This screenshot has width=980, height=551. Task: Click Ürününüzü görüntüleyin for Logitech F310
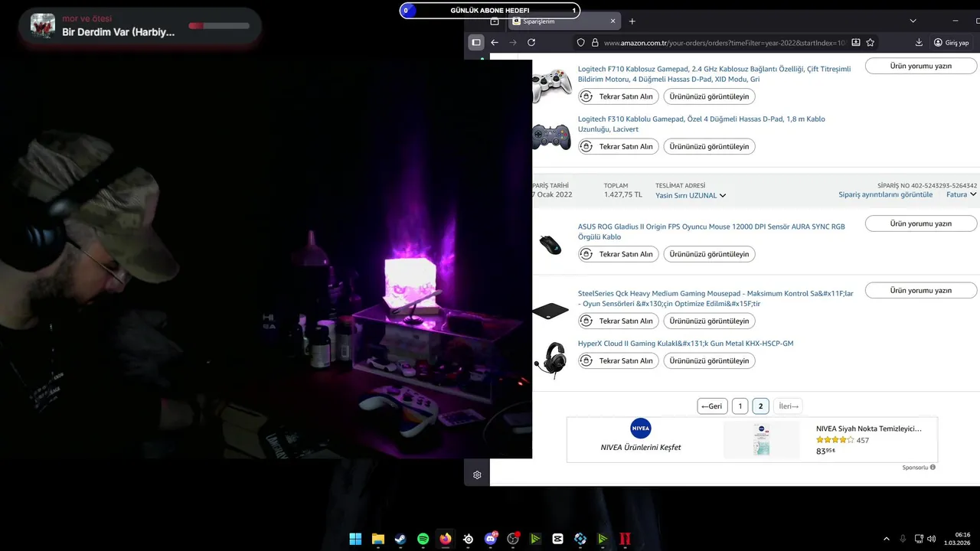click(709, 146)
